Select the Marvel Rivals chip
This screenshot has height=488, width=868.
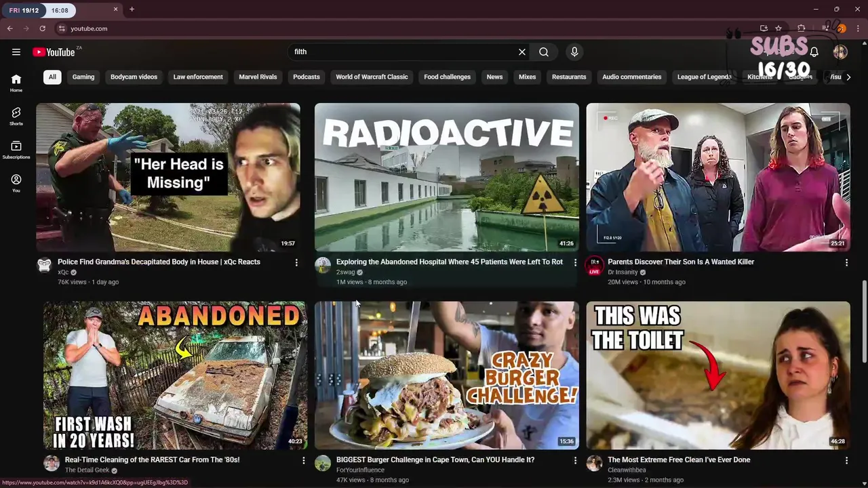click(x=258, y=77)
